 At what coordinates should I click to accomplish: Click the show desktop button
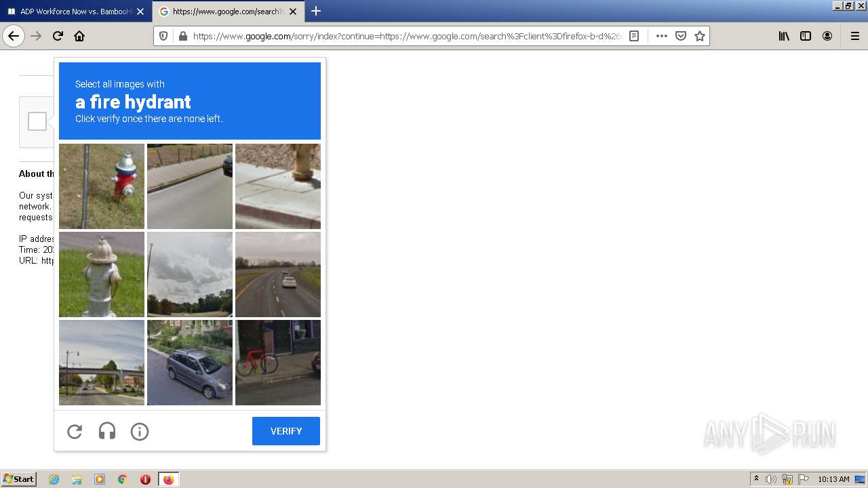pos(860,479)
